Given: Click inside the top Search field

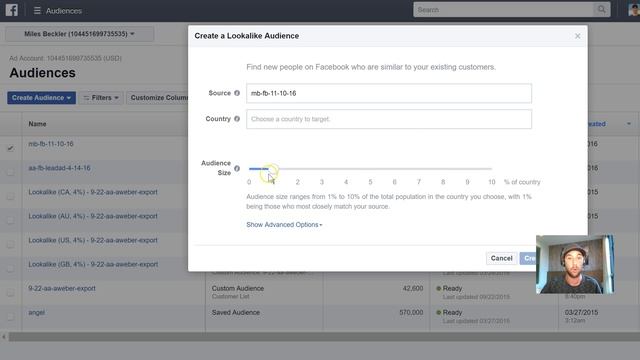Looking at the screenshot, I should click(x=503, y=9).
